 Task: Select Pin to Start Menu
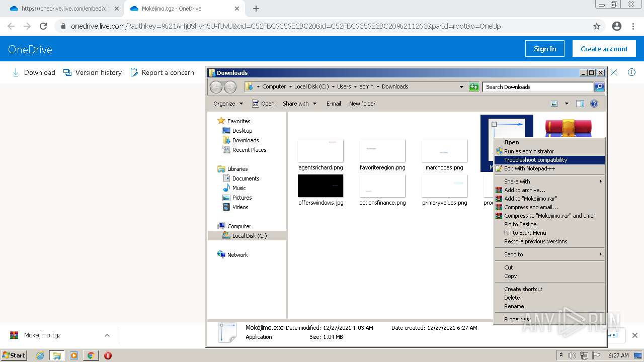(549, 233)
